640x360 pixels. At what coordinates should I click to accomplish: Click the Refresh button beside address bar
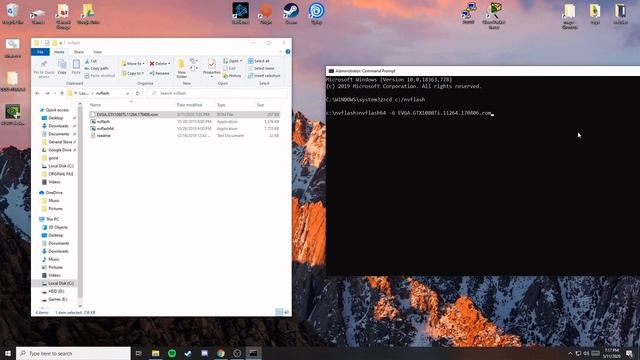(138, 93)
